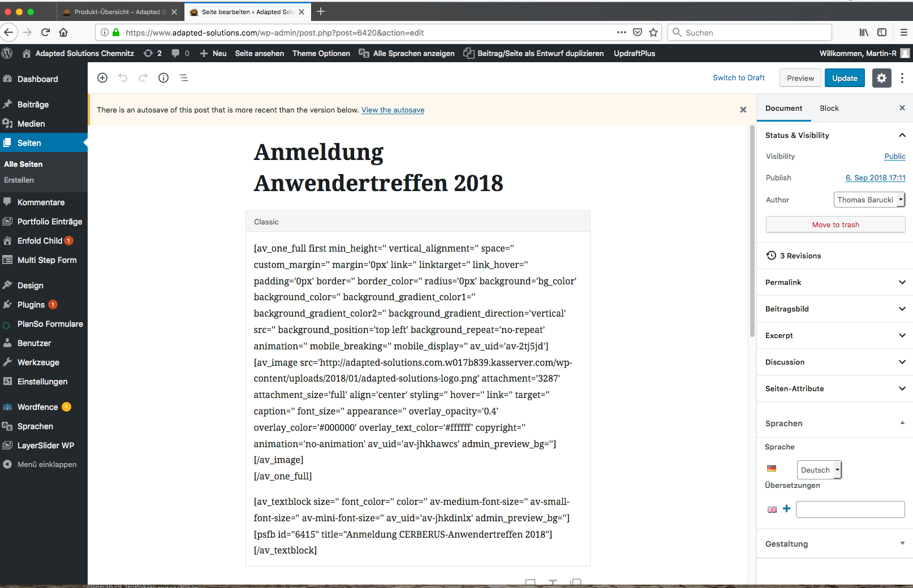Click UpdraftPlus in admin bar

tap(634, 53)
